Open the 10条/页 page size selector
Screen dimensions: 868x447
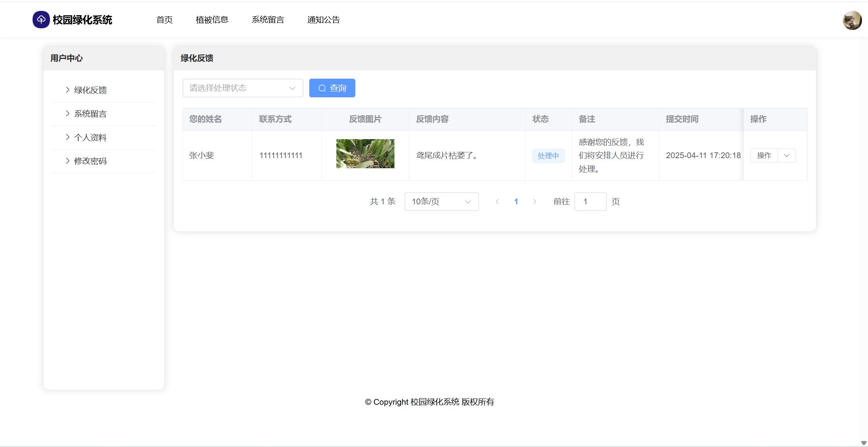441,202
